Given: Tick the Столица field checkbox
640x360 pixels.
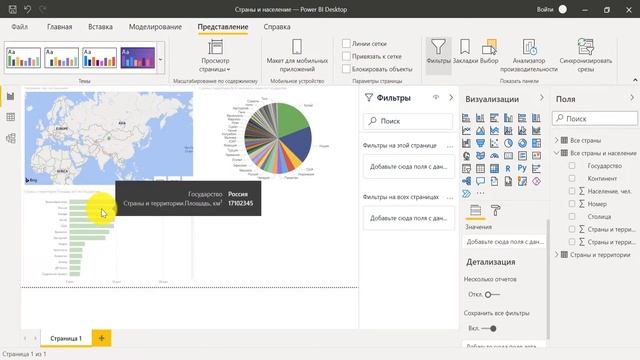Looking at the screenshot, I should coord(572,216).
